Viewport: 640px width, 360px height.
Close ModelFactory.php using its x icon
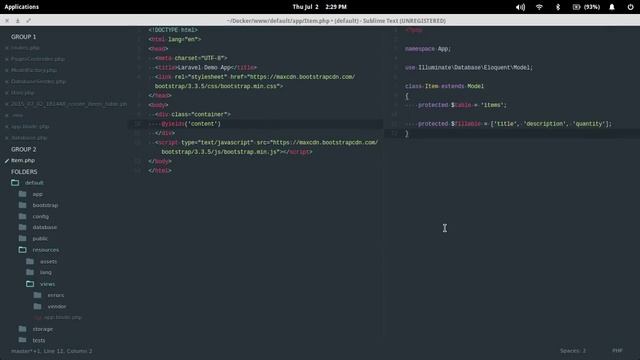click(x=7, y=71)
